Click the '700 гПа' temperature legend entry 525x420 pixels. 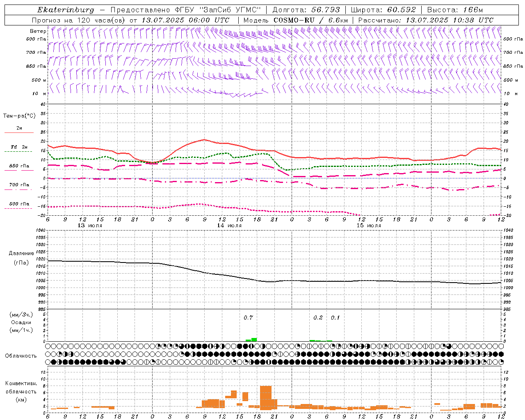(19, 185)
